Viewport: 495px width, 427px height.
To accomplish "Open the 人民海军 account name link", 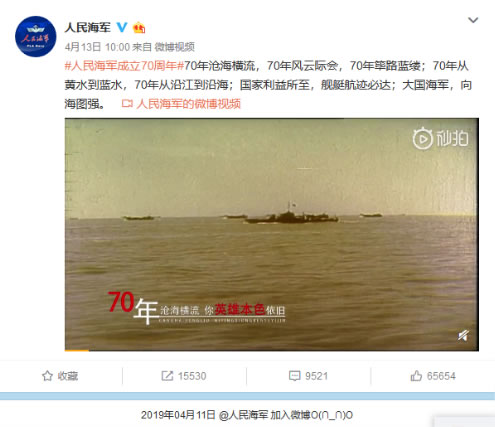I will coord(87,27).
